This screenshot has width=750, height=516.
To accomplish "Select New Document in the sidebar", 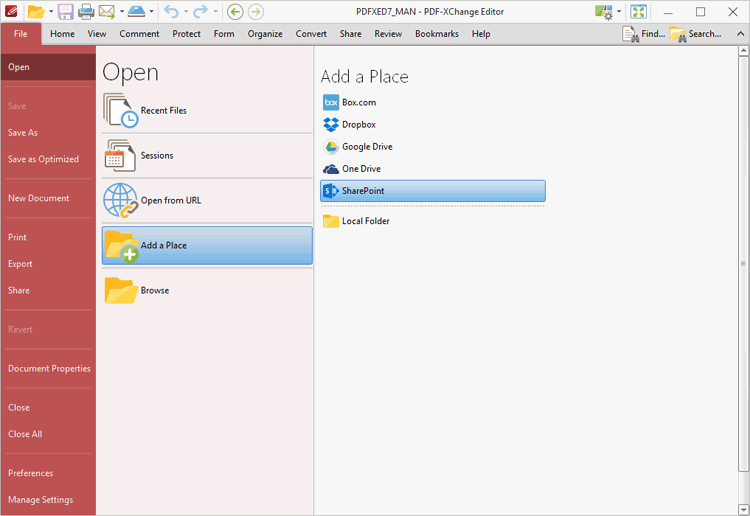I will pos(48,198).
